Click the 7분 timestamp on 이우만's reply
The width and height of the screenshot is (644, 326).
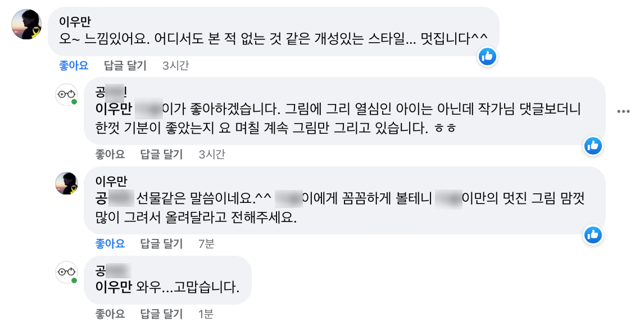point(208,244)
